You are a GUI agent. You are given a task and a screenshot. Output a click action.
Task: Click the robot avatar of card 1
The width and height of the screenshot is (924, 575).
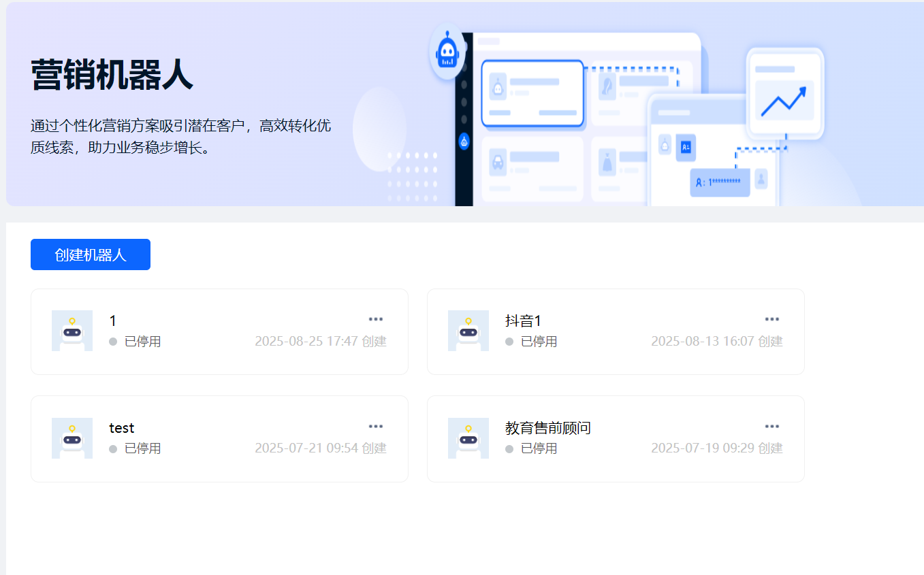[72, 331]
